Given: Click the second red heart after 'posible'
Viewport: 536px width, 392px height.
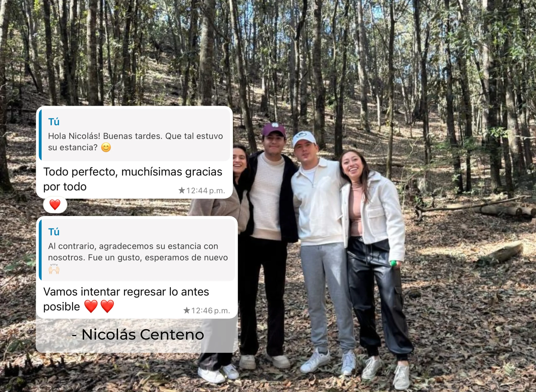Looking at the screenshot, I should point(107,306).
